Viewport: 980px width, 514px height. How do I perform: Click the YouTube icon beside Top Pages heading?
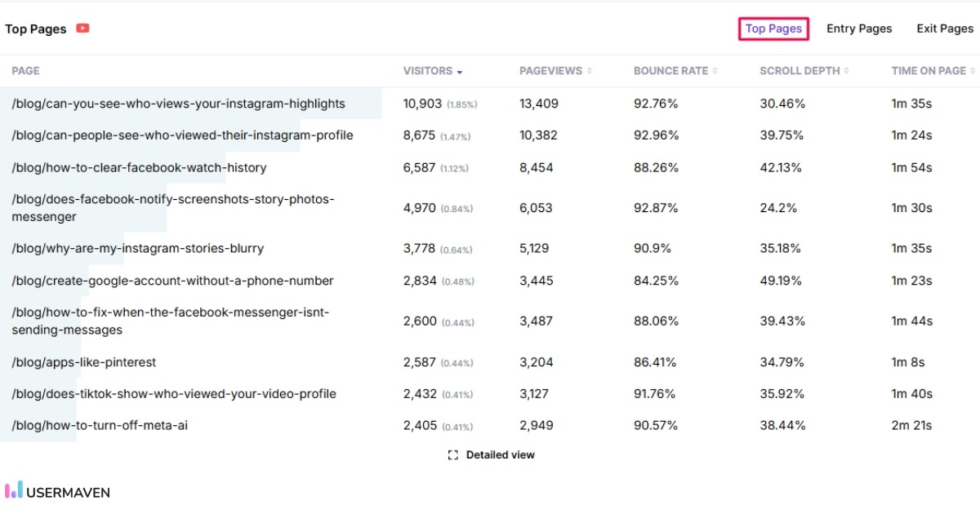coord(82,28)
